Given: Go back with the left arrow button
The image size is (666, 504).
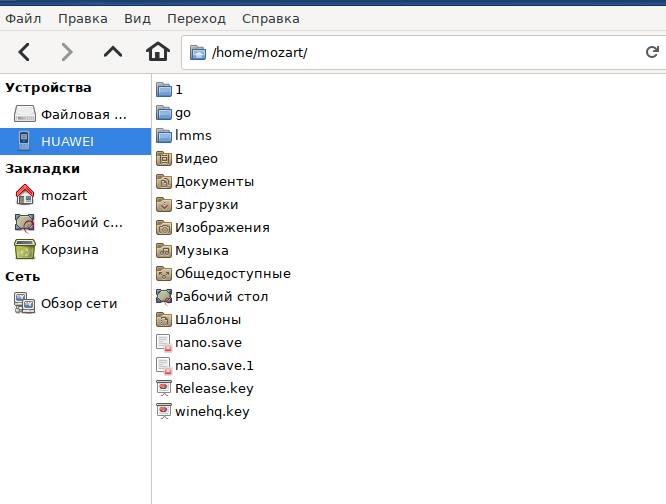Looking at the screenshot, I should coord(24,52).
